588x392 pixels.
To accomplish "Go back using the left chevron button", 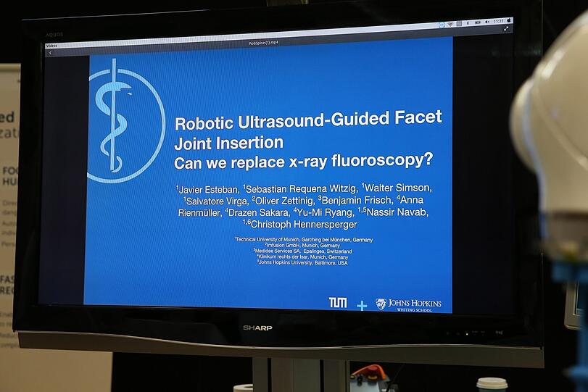I will click(50, 53).
